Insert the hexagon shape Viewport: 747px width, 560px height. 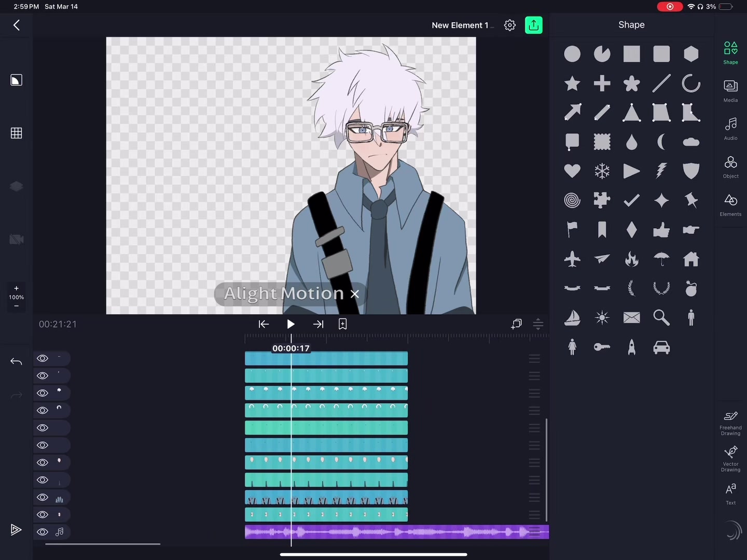pos(691,54)
